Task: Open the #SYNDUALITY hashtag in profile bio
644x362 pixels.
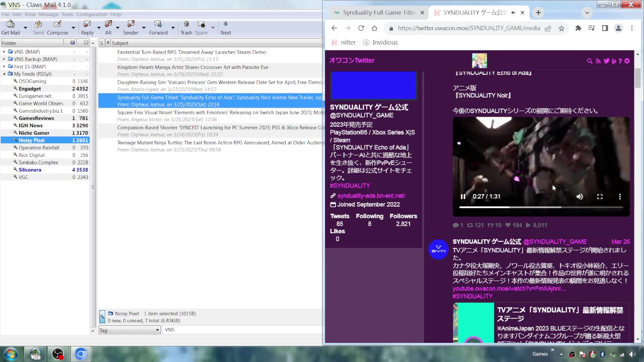Action: [350, 186]
